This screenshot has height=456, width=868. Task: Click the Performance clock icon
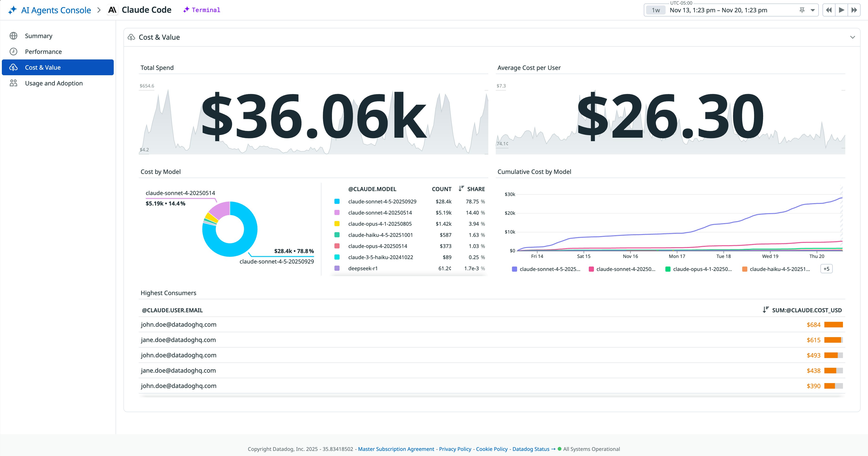pyautogui.click(x=13, y=52)
